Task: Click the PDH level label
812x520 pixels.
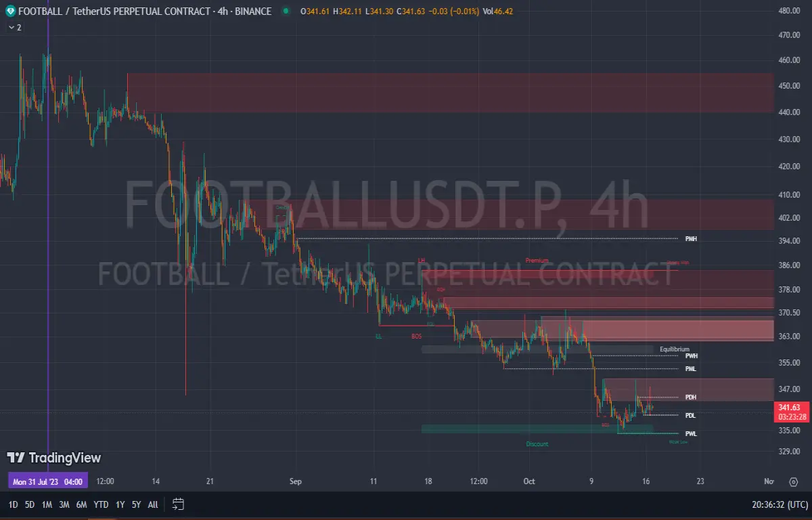Action: pyautogui.click(x=690, y=397)
